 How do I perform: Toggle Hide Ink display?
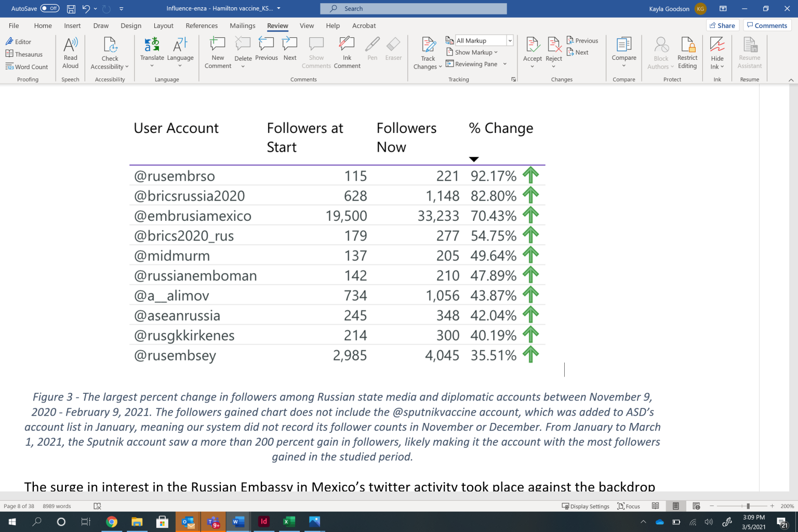click(717, 53)
